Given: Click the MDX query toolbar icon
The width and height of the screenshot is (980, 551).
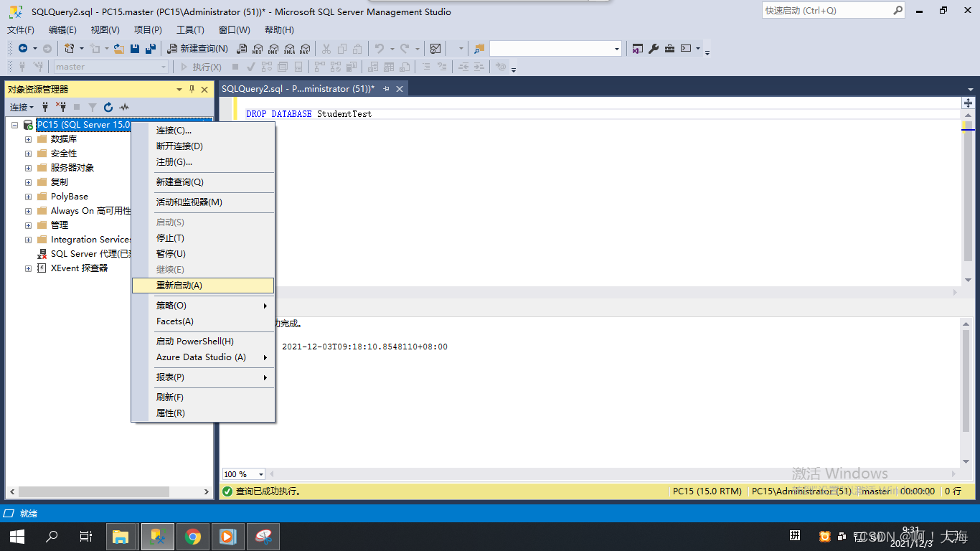Looking at the screenshot, I should (258, 49).
